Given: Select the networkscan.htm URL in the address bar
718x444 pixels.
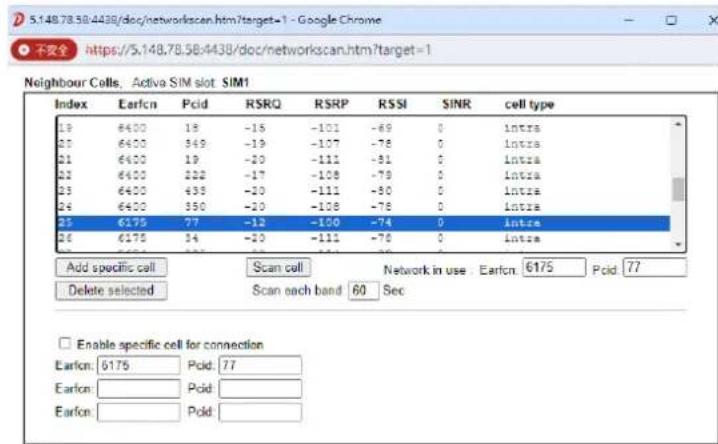Looking at the screenshot, I should [x=258, y=49].
